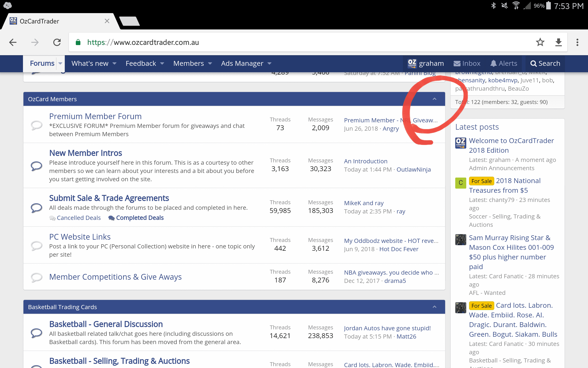Image resolution: width=588 pixels, height=368 pixels.
Task: Open the Cancelled Deals subforum
Action: [x=79, y=218]
